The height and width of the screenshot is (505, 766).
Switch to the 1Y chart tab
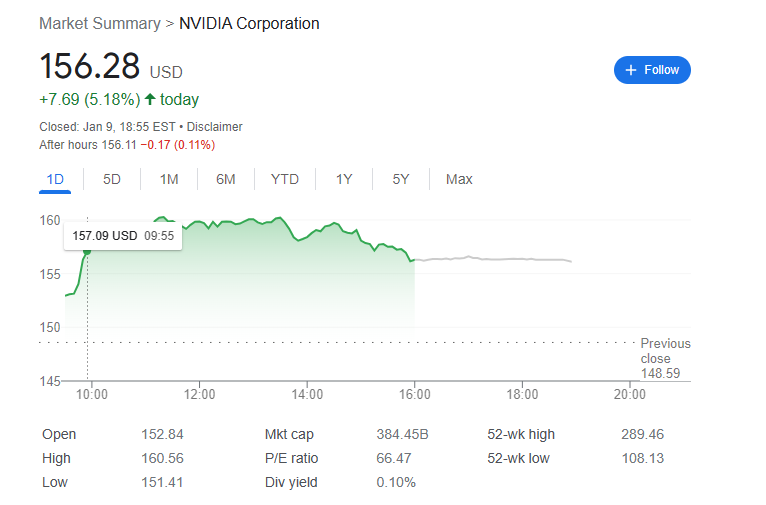[x=344, y=179]
